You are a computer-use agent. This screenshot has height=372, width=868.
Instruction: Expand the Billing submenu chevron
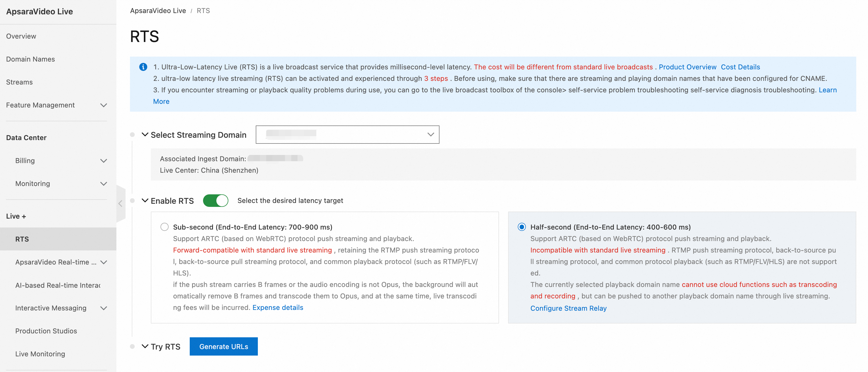click(104, 161)
